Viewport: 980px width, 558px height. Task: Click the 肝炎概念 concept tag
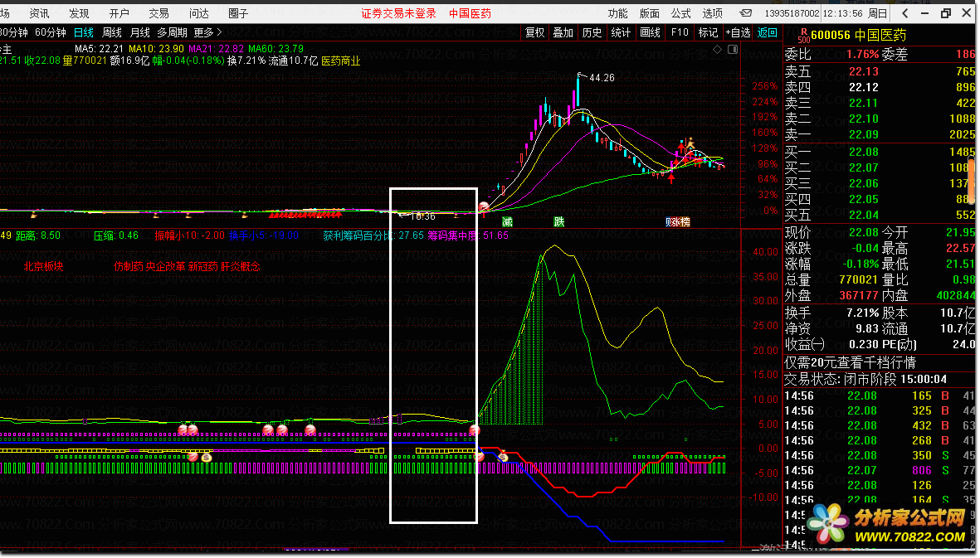pyautogui.click(x=241, y=266)
